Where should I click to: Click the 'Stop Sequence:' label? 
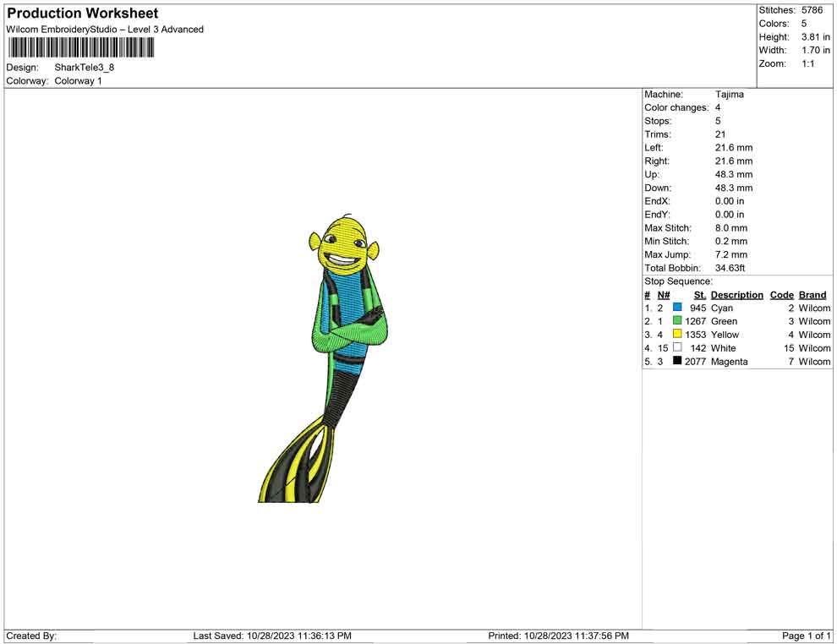(x=678, y=281)
